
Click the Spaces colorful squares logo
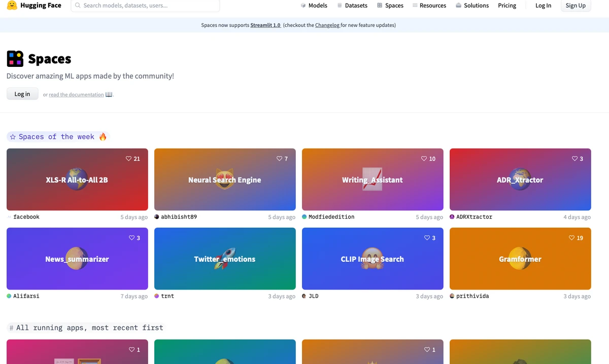pyautogui.click(x=15, y=59)
